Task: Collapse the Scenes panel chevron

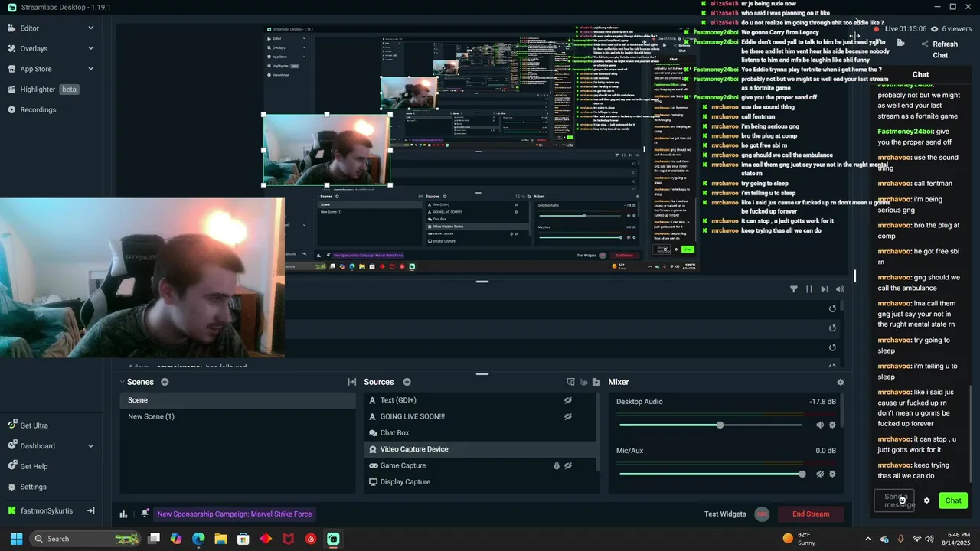Action: tap(122, 382)
